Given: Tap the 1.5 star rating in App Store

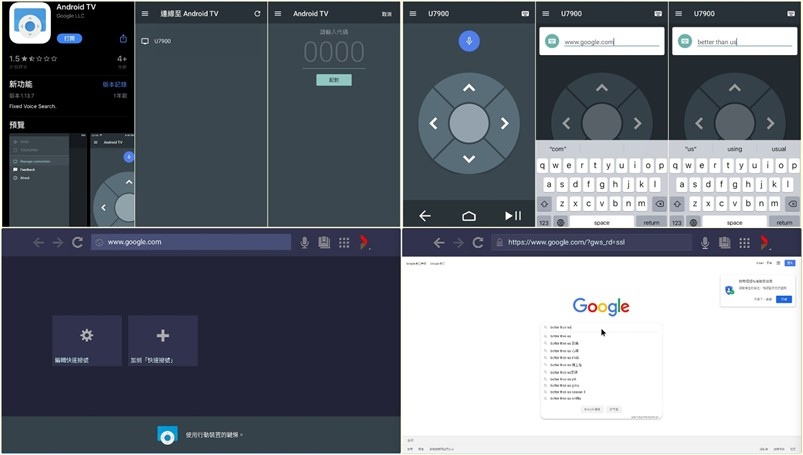Looking at the screenshot, I should coord(33,59).
